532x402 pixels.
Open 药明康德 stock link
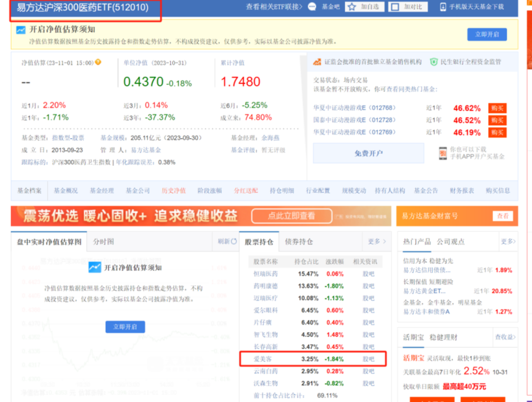266,286
